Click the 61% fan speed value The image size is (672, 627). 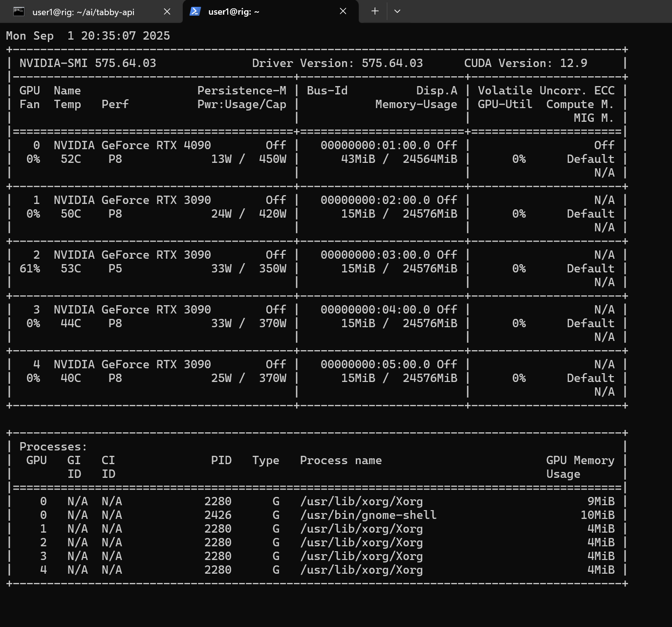[x=30, y=269]
